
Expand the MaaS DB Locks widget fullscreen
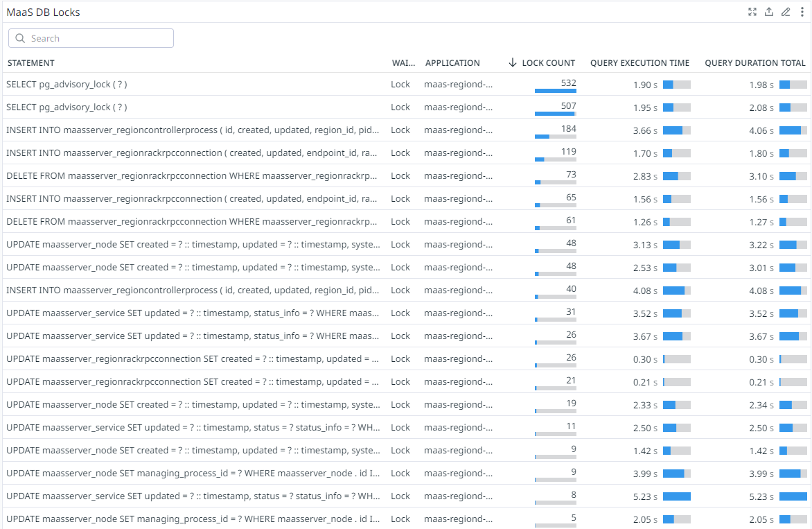(752, 12)
